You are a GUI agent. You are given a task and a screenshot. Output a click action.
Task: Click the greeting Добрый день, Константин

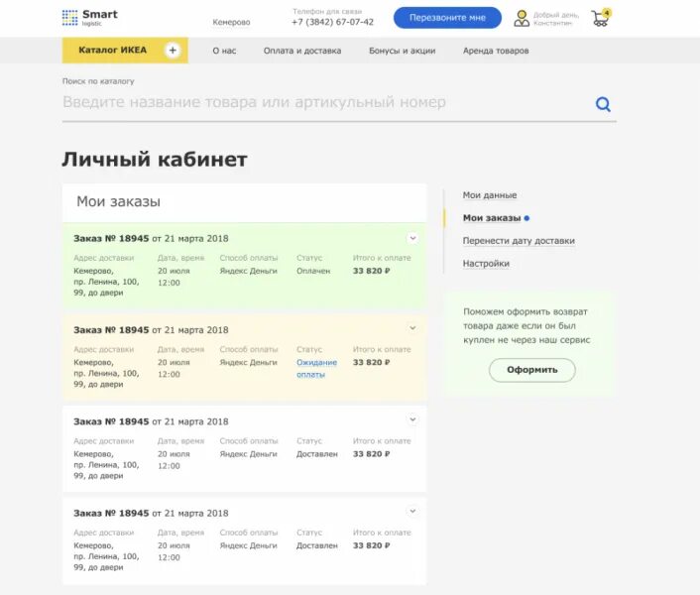pos(556,19)
